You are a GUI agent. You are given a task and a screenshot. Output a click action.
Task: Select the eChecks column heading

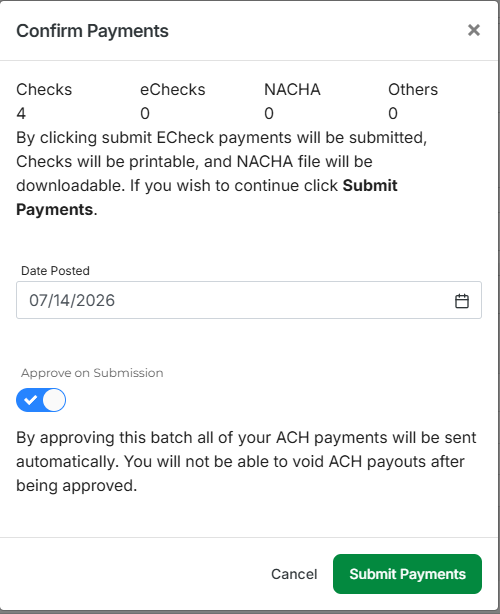click(x=173, y=89)
